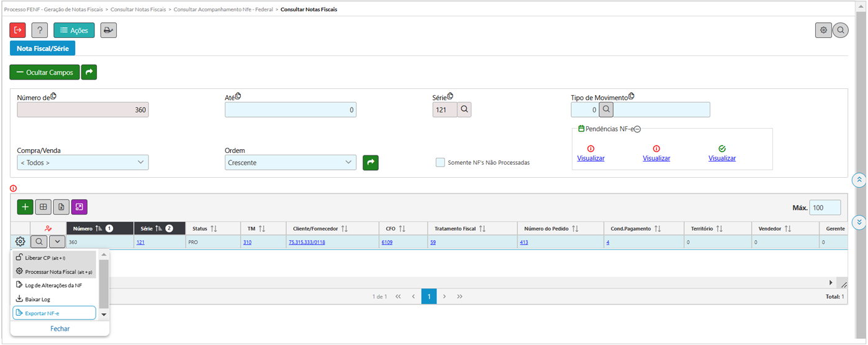
Task: Open Série lookup with the magnifier button
Action: tap(464, 110)
